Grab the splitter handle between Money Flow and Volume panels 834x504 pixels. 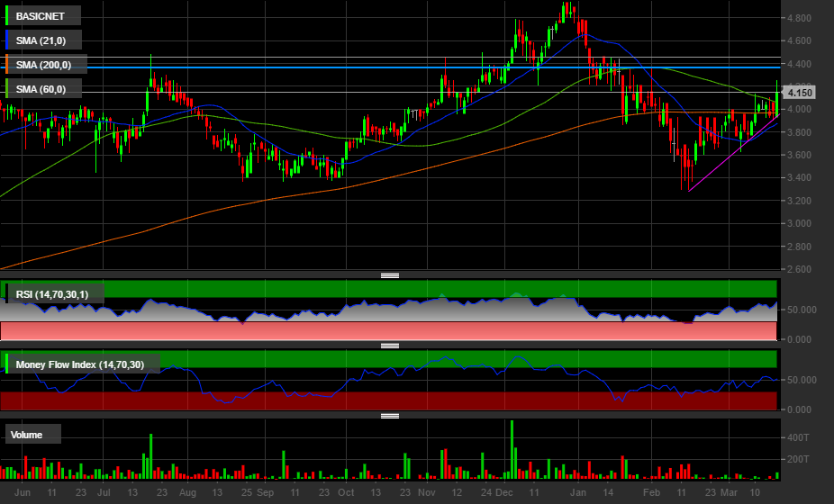click(390, 416)
